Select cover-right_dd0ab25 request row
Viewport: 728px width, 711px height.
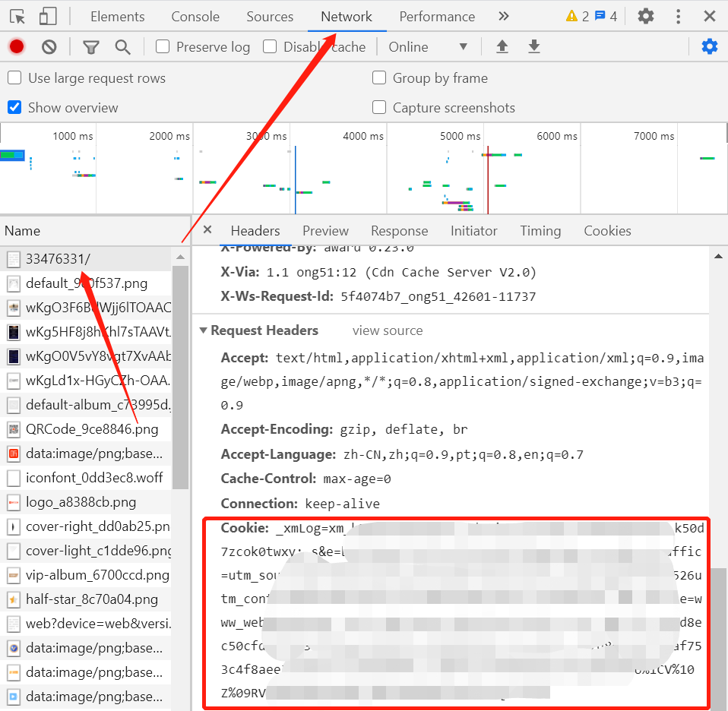coord(86,526)
